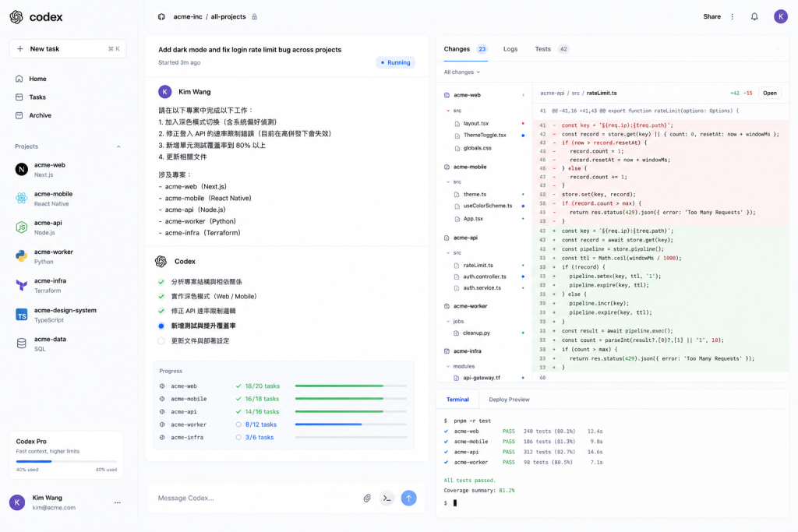Image resolution: width=798 pixels, height=532 pixels.
Task: Click the terminal command icon in composer
Action: [387, 498]
